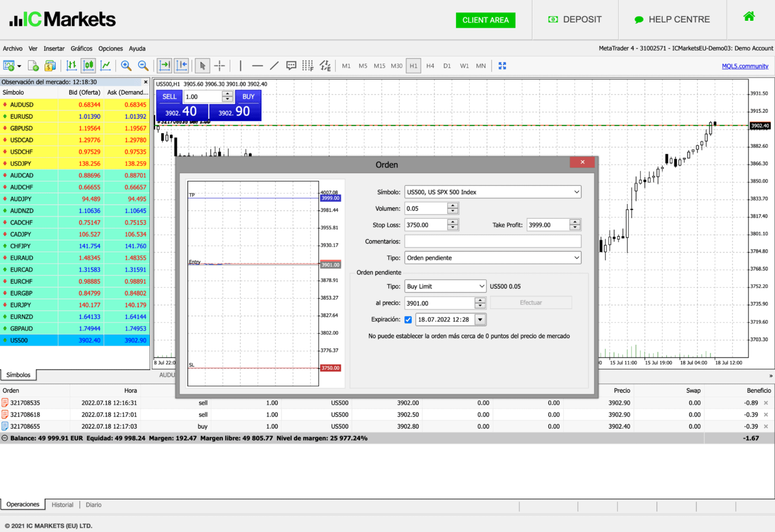
Task: Select M1 timeframe
Action: [x=346, y=66]
